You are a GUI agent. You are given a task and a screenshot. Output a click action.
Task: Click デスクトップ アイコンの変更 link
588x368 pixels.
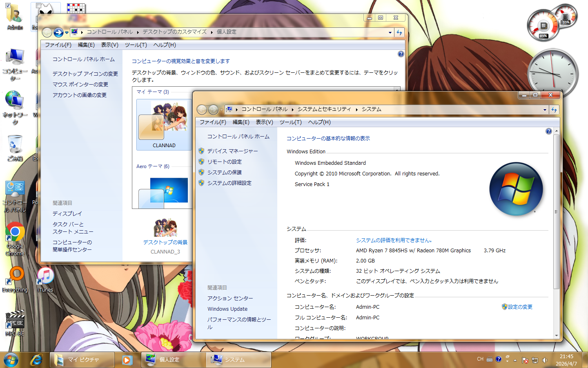tap(85, 74)
